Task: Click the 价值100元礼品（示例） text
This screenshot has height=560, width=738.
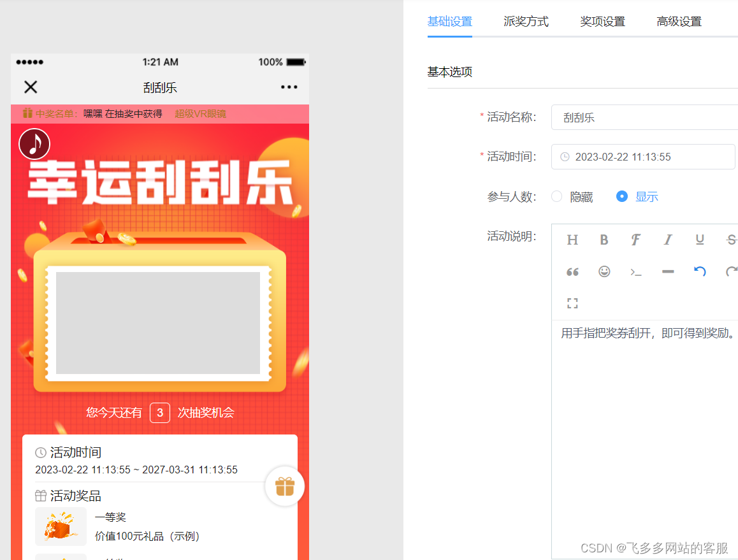Action: click(147, 536)
